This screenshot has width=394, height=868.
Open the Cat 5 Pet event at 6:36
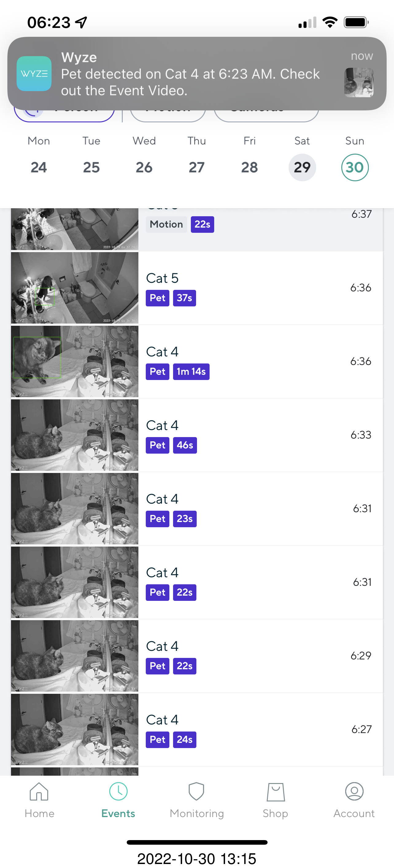tap(260, 288)
